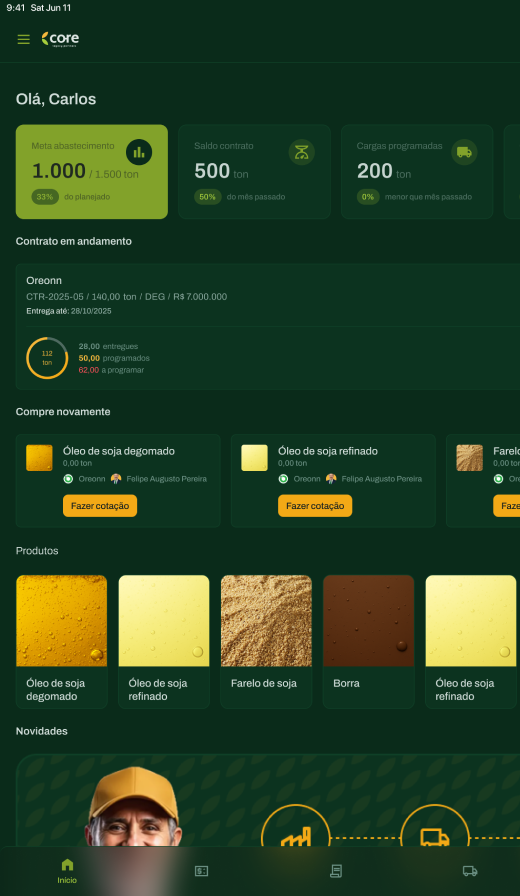Open the hamburger menu
Screen dimensions: 520x896
(23, 39)
